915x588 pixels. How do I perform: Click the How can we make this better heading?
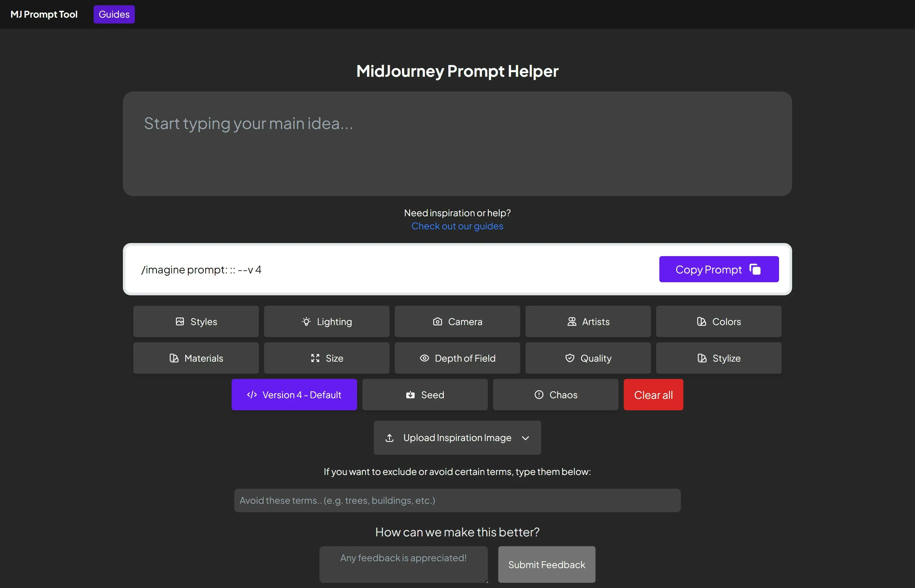(x=457, y=532)
